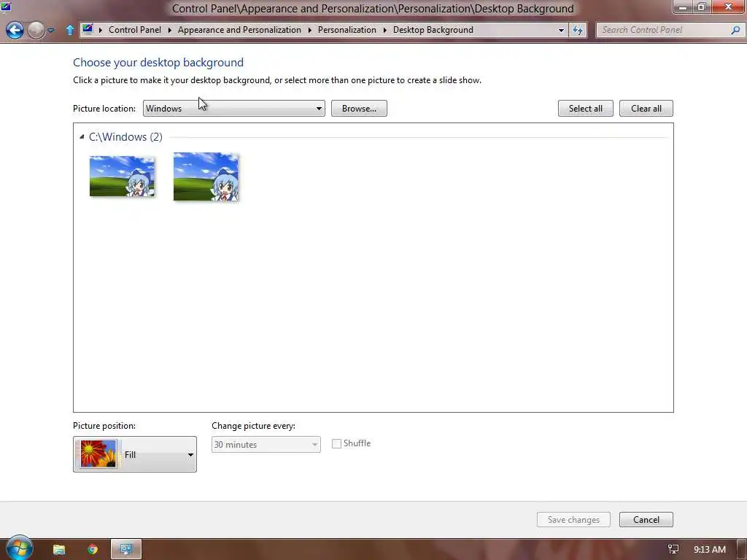Open the Picture position Fill dropdown
Viewport: 747px width, 560px height.
(135, 454)
